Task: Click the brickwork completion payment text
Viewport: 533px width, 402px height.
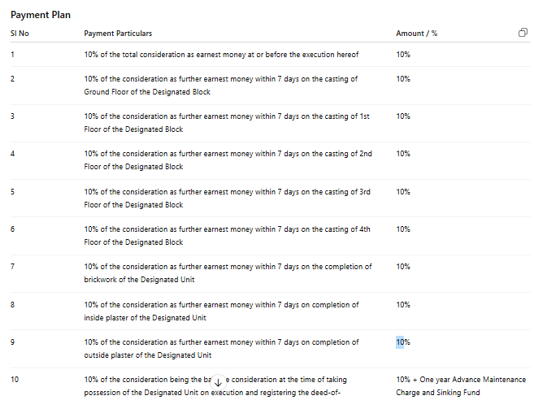Action: tap(228, 273)
